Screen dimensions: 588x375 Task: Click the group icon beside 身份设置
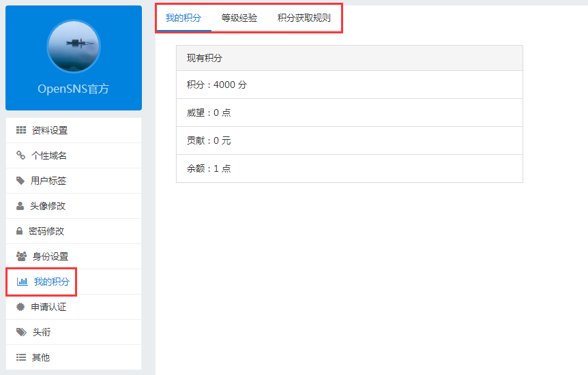(21, 256)
